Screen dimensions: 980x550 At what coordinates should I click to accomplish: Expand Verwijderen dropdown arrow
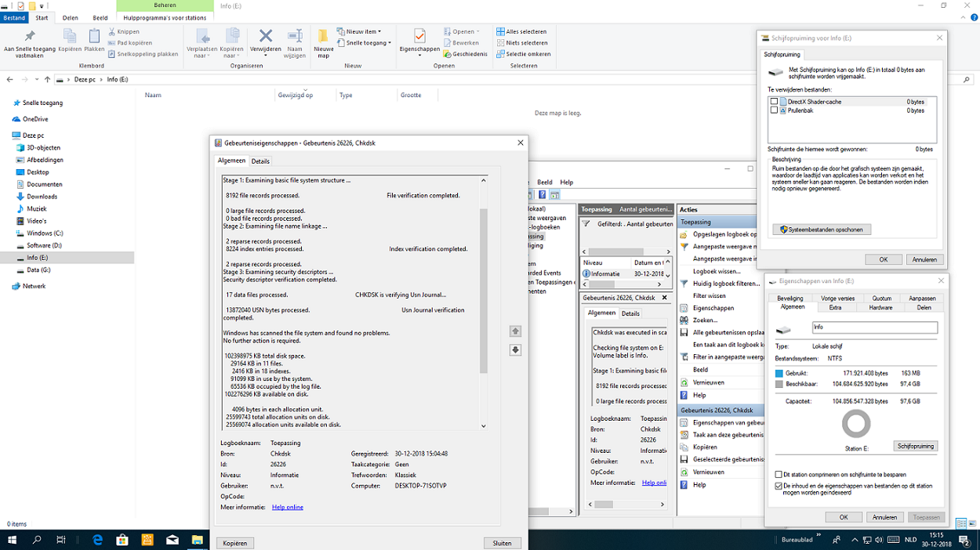[x=266, y=56]
